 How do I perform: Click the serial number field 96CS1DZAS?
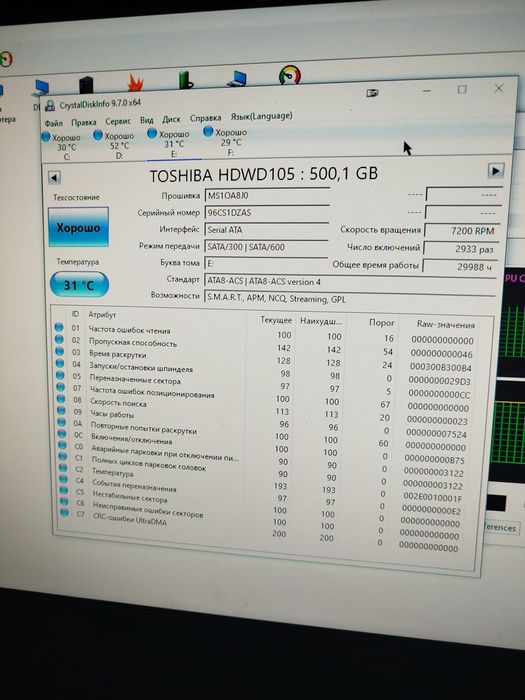pyautogui.click(x=267, y=212)
